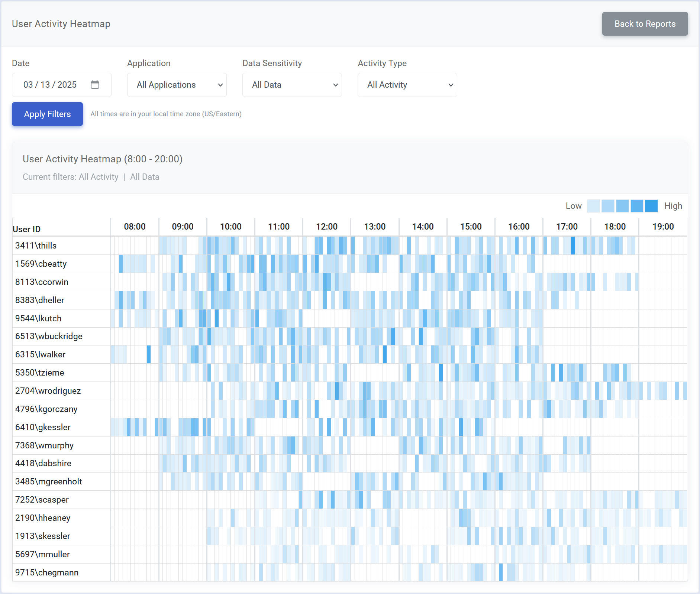The image size is (700, 594).
Task: Select user row 9715\chegmann
Action: coord(47,572)
